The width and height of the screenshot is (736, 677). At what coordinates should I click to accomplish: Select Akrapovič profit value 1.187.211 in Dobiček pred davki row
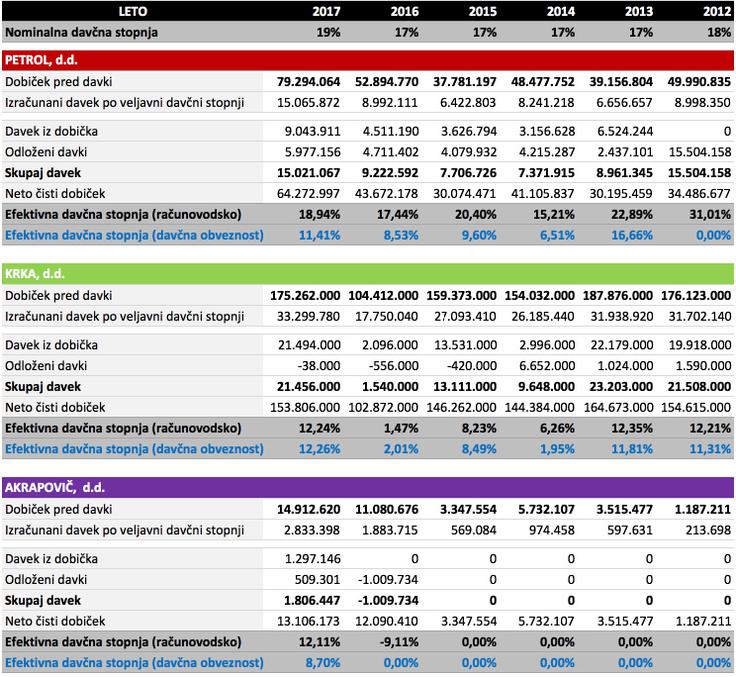coord(703,509)
